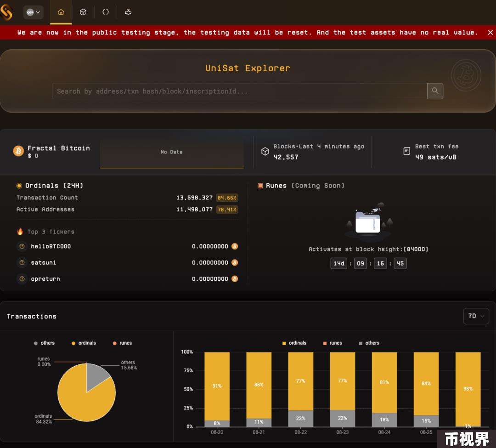The image size is (496, 448).
Task: Click the 49 sats/vB fee value
Action: click(435, 157)
